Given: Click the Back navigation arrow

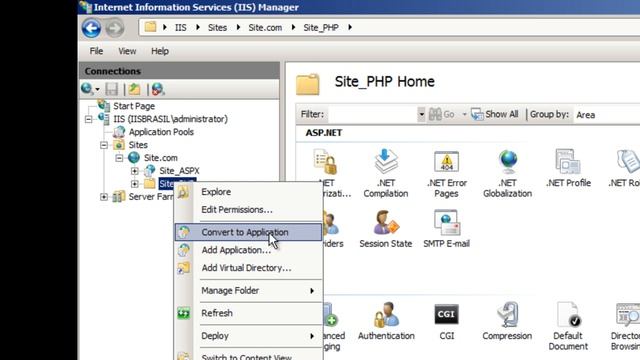Looking at the screenshot, I should click(91, 28).
